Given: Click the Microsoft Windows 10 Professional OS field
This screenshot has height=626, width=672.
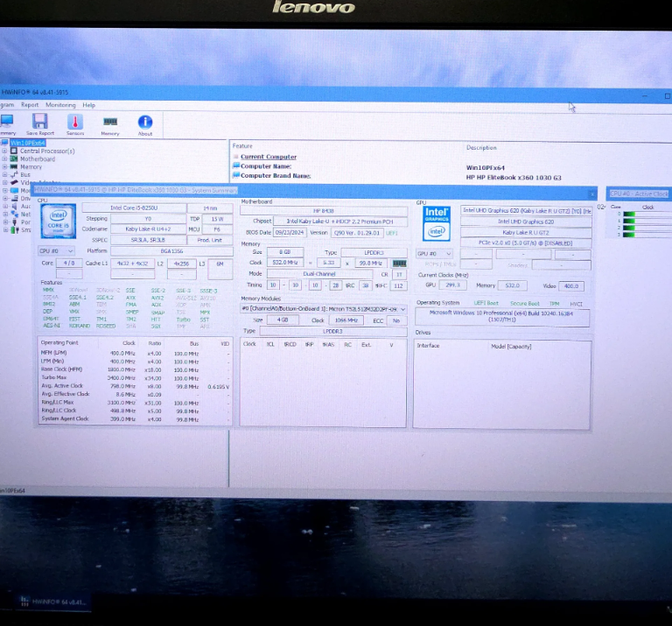Looking at the screenshot, I should 501,316.
